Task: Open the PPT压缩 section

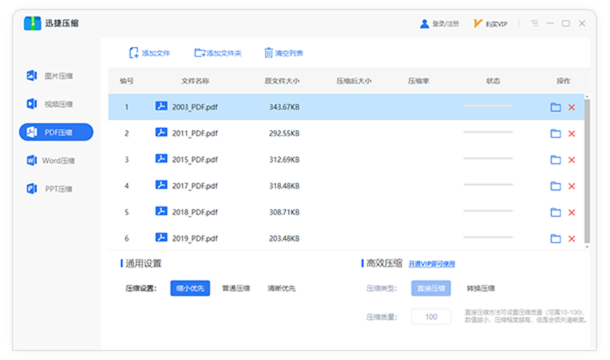Action: pyautogui.click(x=49, y=189)
